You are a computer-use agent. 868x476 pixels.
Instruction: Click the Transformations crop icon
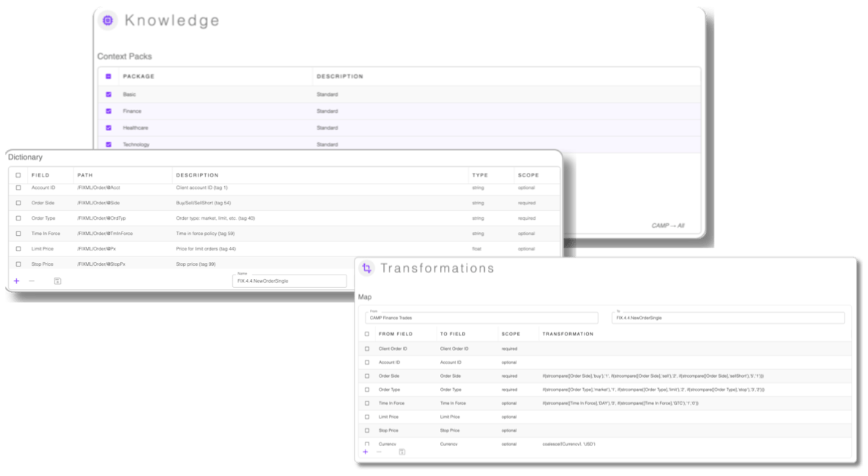point(367,268)
